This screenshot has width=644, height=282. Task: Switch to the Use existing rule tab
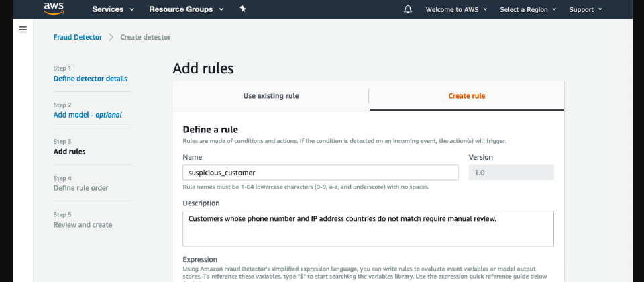pos(270,96)
